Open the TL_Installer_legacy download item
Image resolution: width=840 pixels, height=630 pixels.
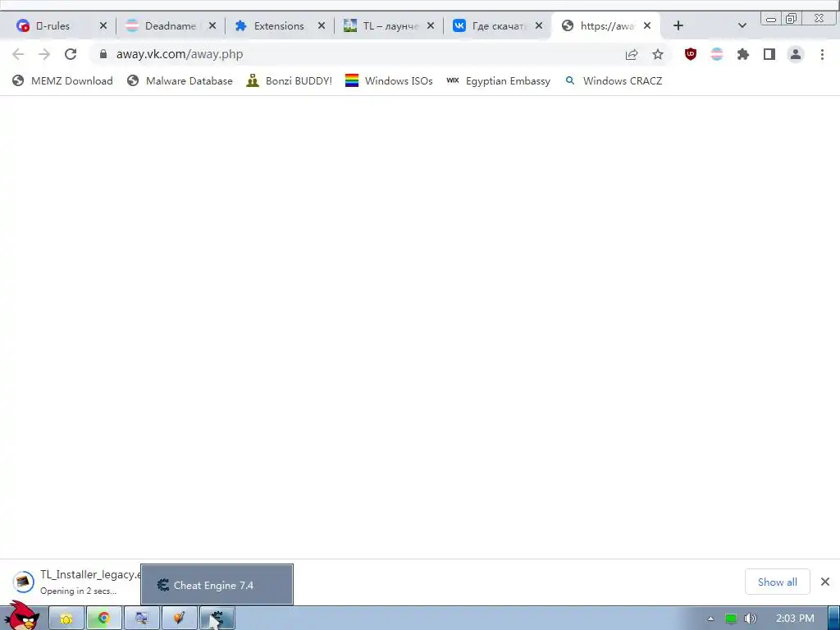[x=75, y=582]
